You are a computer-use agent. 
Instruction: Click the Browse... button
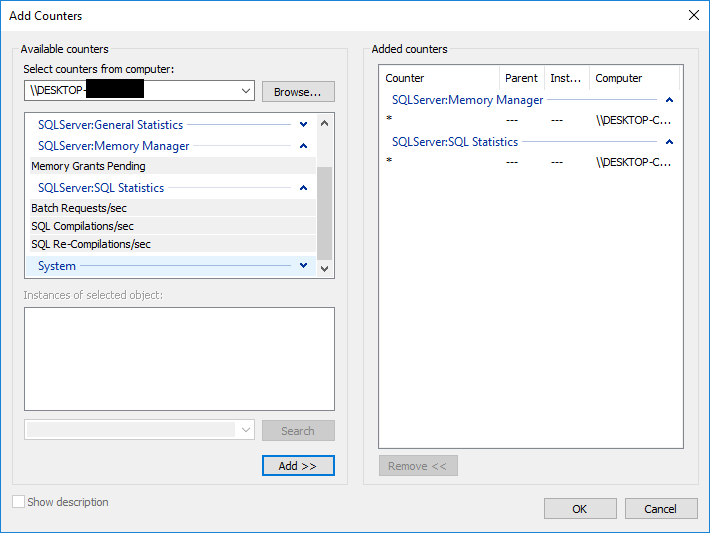coord(298,92)
